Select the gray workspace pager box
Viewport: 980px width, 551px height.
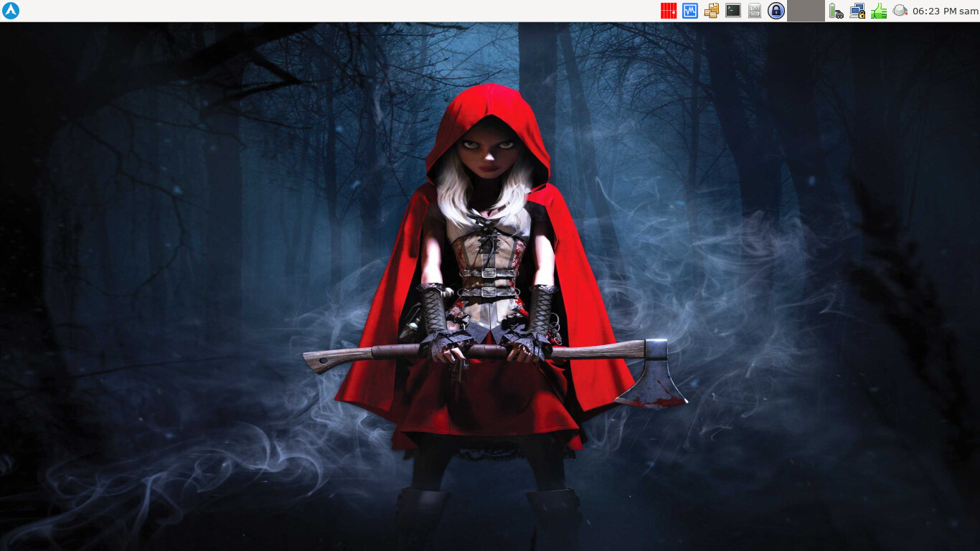pyautogui.click(x=806, y=11)
